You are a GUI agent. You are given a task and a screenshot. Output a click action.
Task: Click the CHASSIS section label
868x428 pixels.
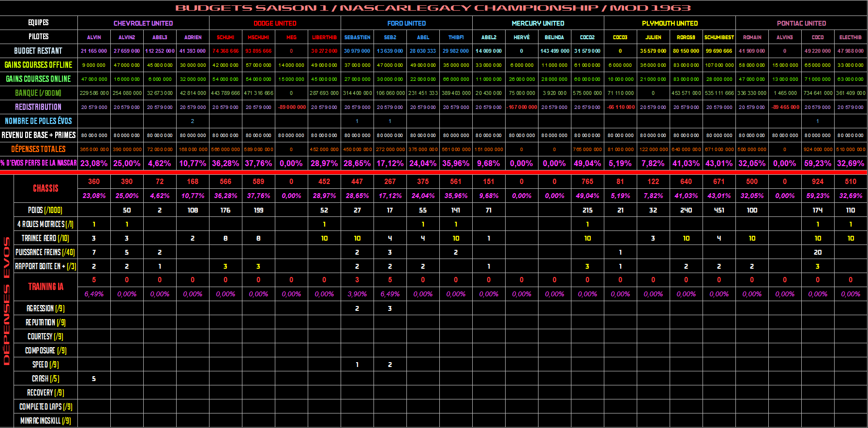click(45, 188)
